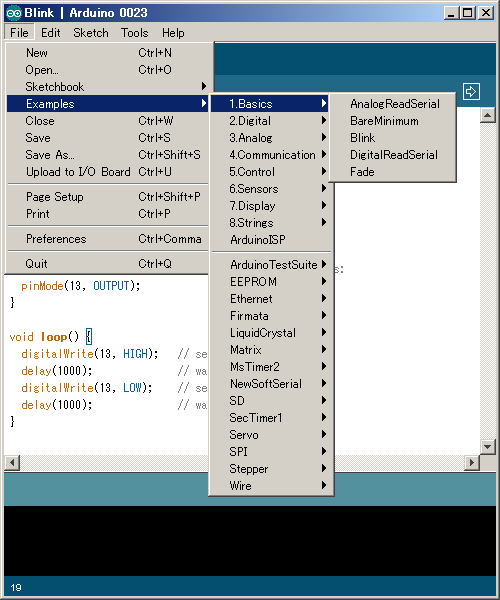Choose Close in the File menu
500x600 pixels.
coord(107,121)
